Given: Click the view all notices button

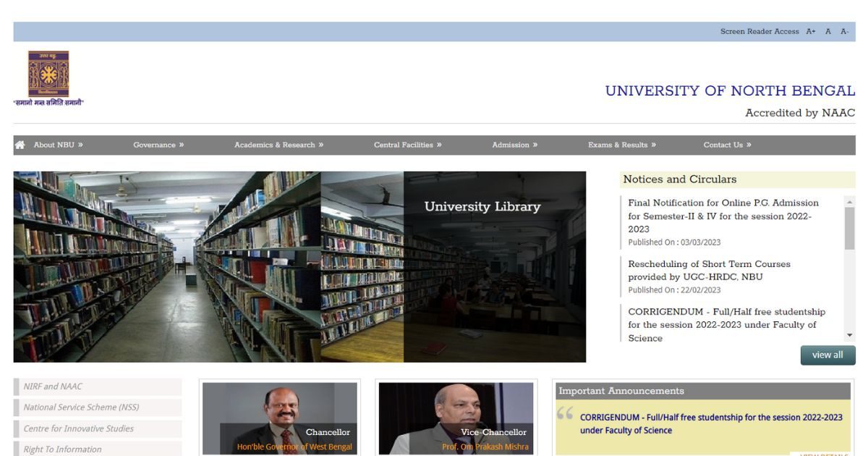Looking at the screenshot, I should pyautogui.click(x=827, y=355).
